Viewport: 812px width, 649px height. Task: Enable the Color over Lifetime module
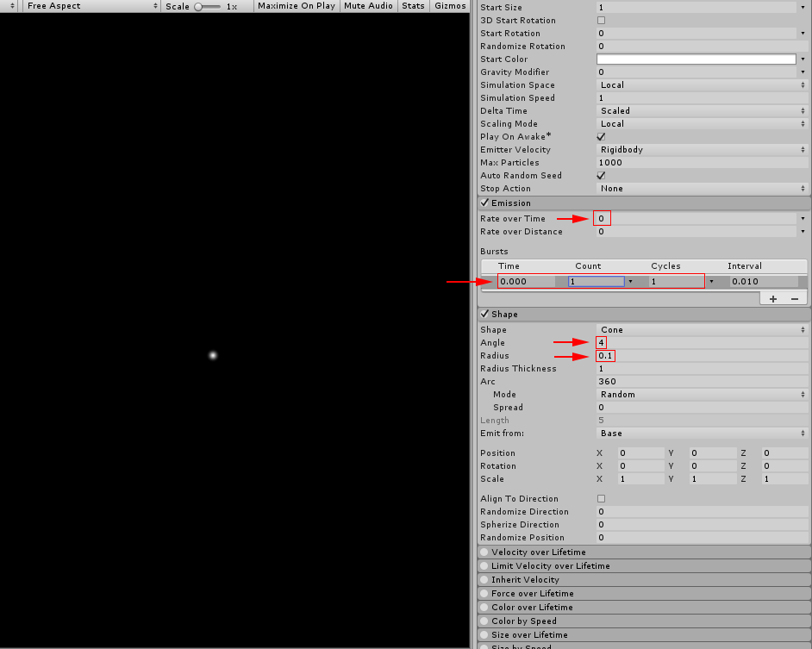tap(484, 607)
